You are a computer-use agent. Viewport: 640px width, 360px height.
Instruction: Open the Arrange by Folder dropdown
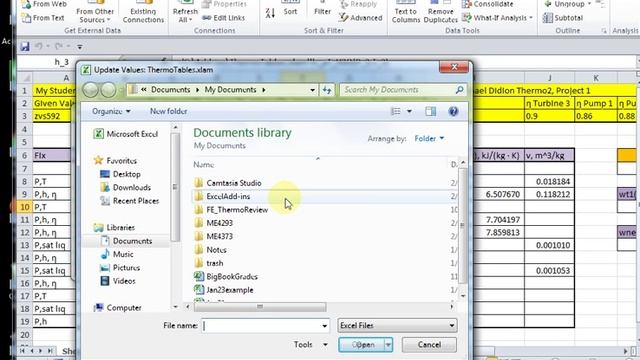[x=429, y=139]
